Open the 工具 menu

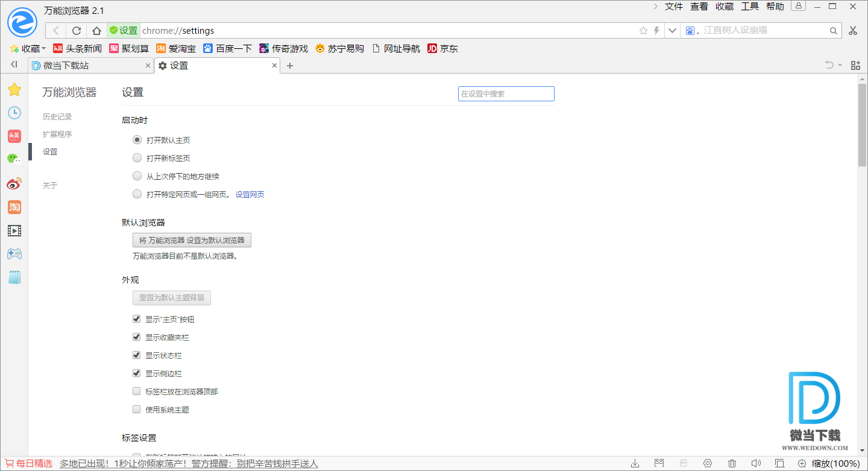750,6
